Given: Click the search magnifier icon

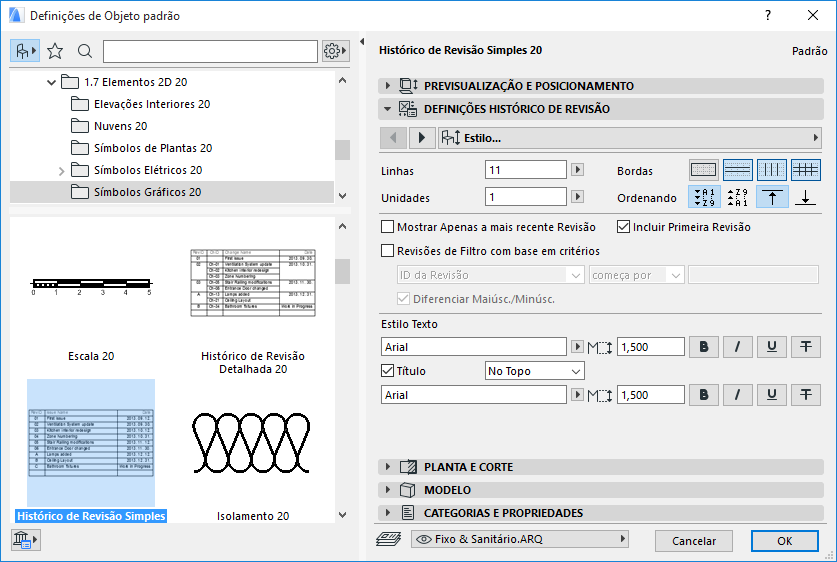Looking at the screenshot, I should 84,51.
